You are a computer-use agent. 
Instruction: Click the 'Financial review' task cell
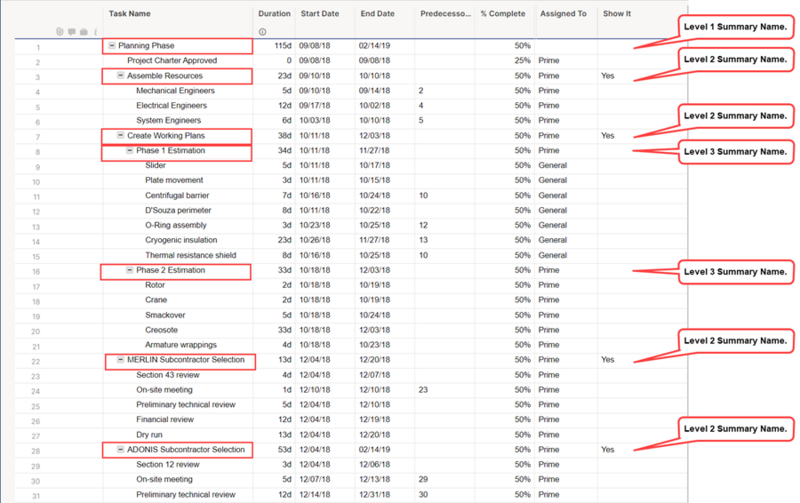165,419
